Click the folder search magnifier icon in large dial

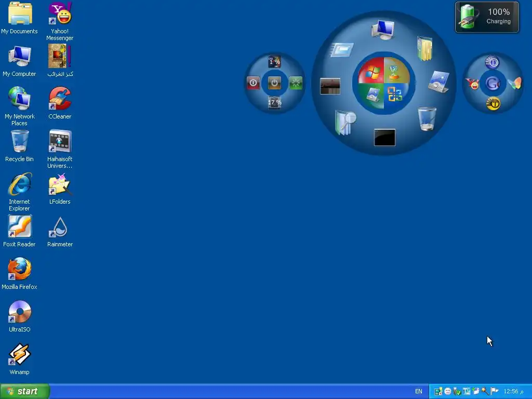click(345, 123)
